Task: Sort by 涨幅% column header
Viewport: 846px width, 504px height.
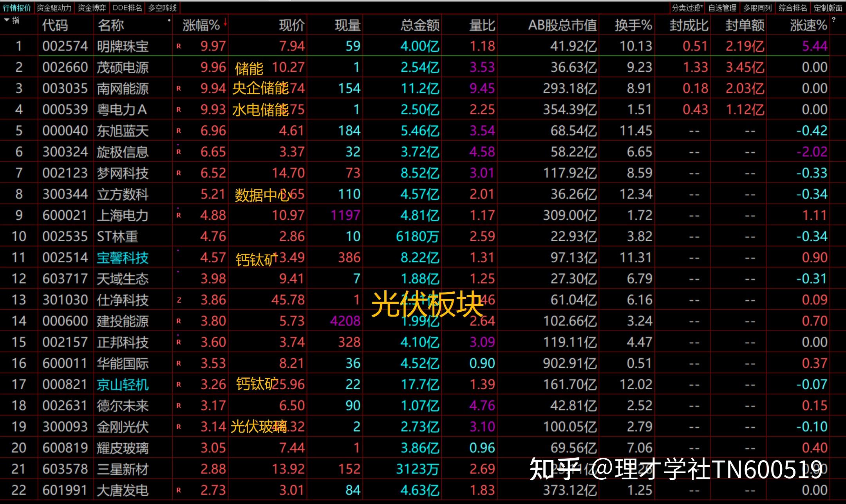Action: tap(201, 25)
